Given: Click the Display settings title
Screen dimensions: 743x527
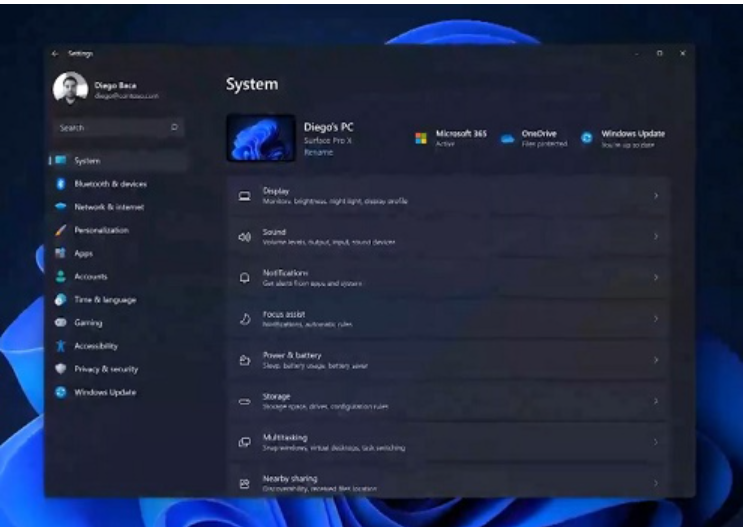Looking at the screenshot, I should coord(276,191).
